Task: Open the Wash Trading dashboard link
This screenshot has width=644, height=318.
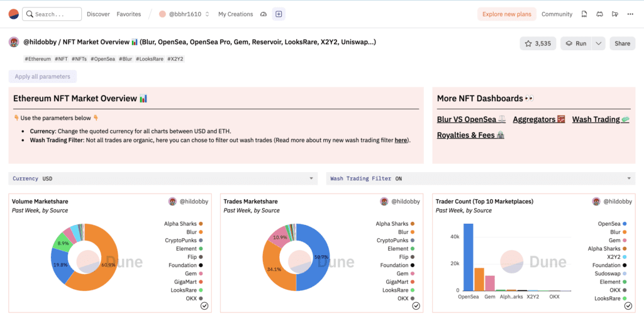Action: click(601, 119)
